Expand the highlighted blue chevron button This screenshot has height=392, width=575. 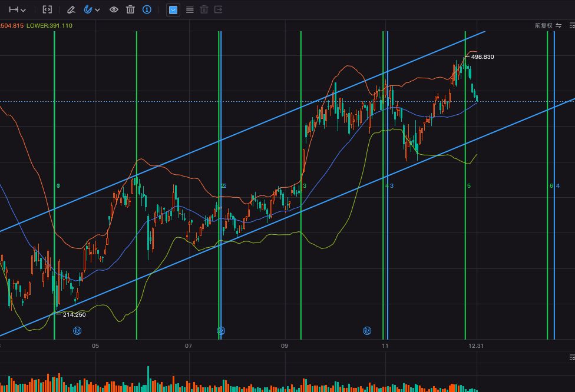pyautogui.click(x=173, y=10)
